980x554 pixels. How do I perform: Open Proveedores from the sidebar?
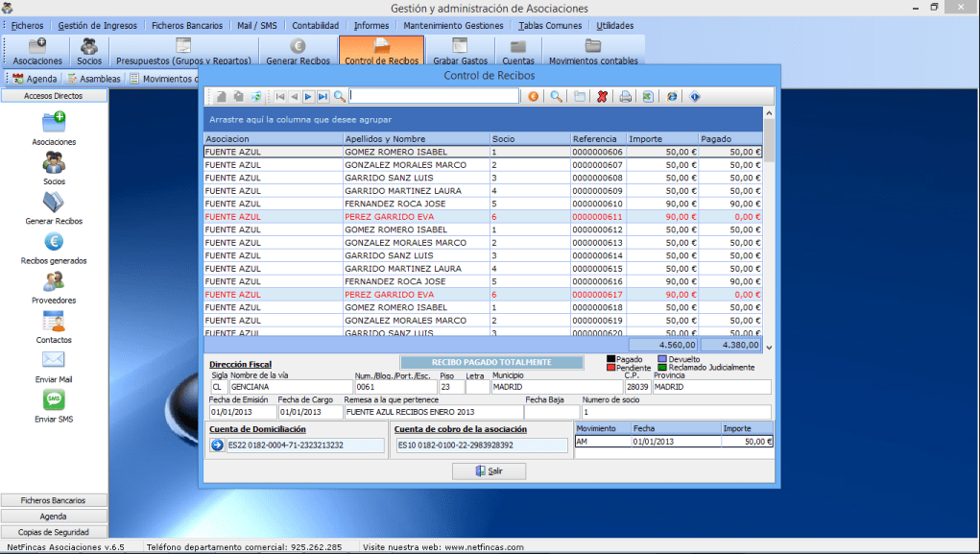click(54, 287)
